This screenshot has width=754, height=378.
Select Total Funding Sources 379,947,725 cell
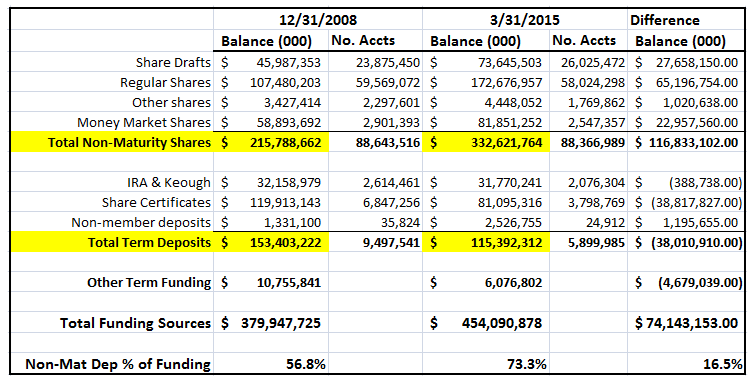pyautogui.click(x=271, y=323)
